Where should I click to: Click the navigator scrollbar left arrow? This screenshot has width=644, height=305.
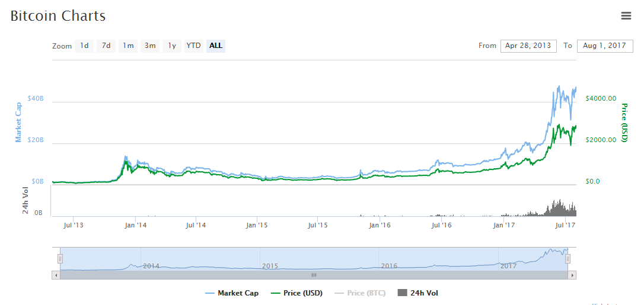click(x=56, y=275)
